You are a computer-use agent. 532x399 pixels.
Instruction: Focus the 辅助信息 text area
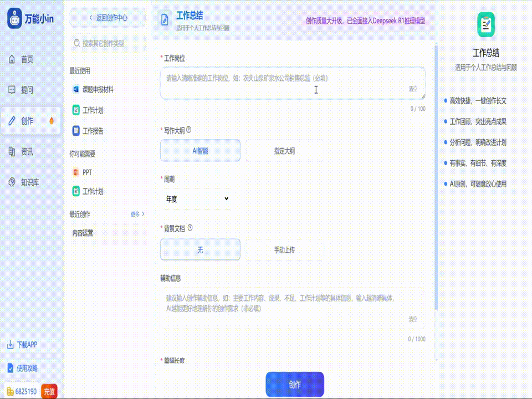[x=293, y=308]
